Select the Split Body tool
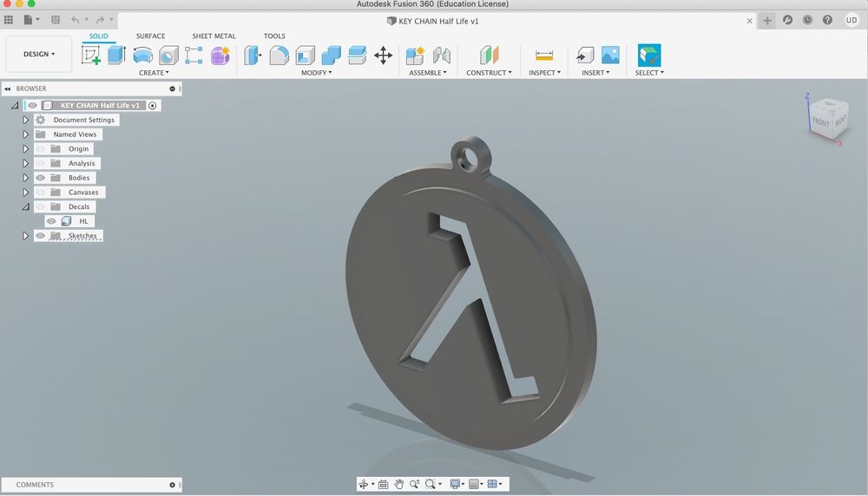This screenshot has height=496, width=868. pos(357,55)
